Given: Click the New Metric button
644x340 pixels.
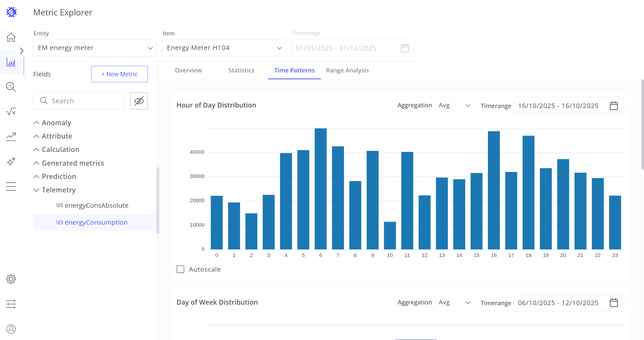Looking at the screenshot, I should coord(119,74).
